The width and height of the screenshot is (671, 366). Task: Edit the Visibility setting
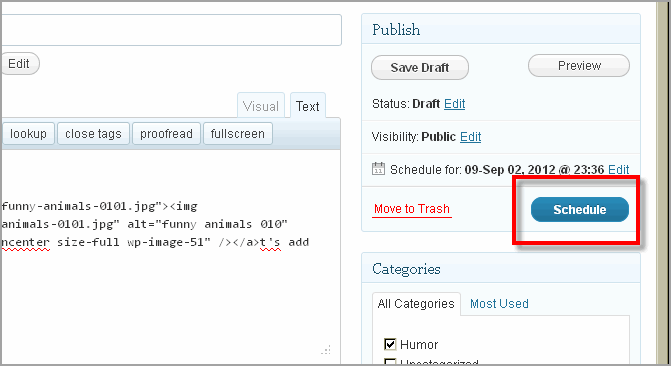click(x=470, y=137)
